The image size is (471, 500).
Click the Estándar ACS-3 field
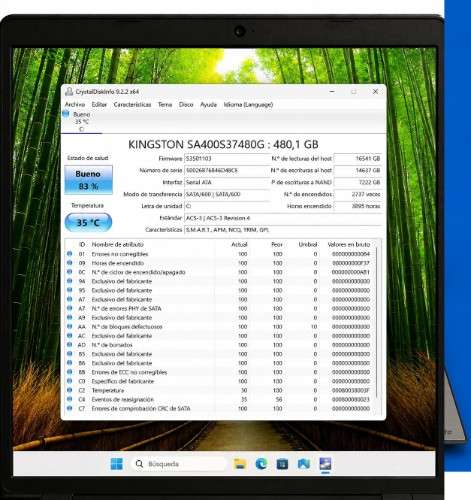pyautogui.click(x=283, y=218)
